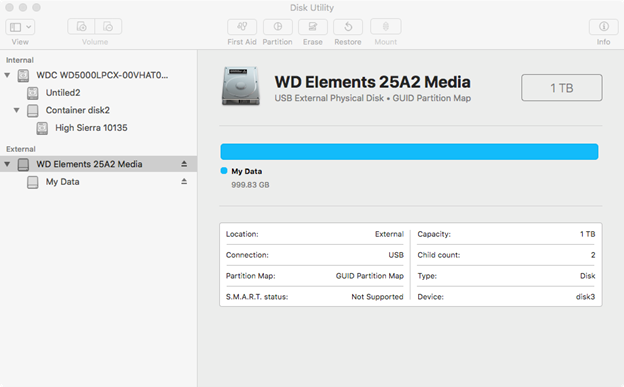Click the External section header
The width and height of the screenshot is (624, 387).
[21, 149]
